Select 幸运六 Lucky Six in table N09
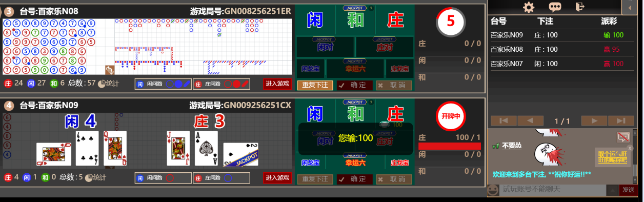The height and width of the screenshot is (202, 644). (x=355, y=163)
